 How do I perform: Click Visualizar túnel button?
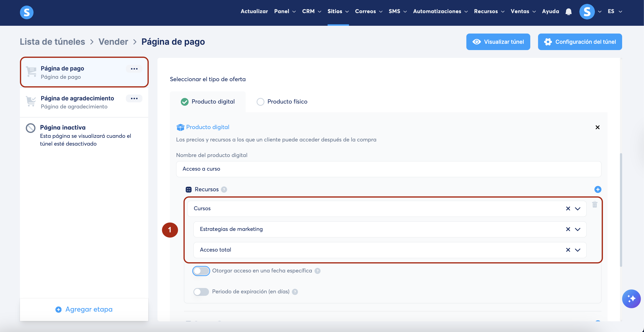498,42
